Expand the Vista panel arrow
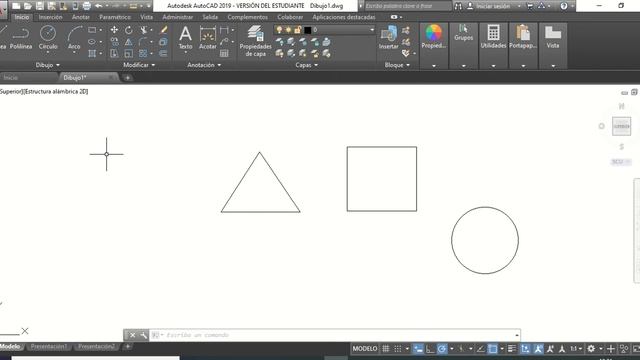 (x=553, y=65)
